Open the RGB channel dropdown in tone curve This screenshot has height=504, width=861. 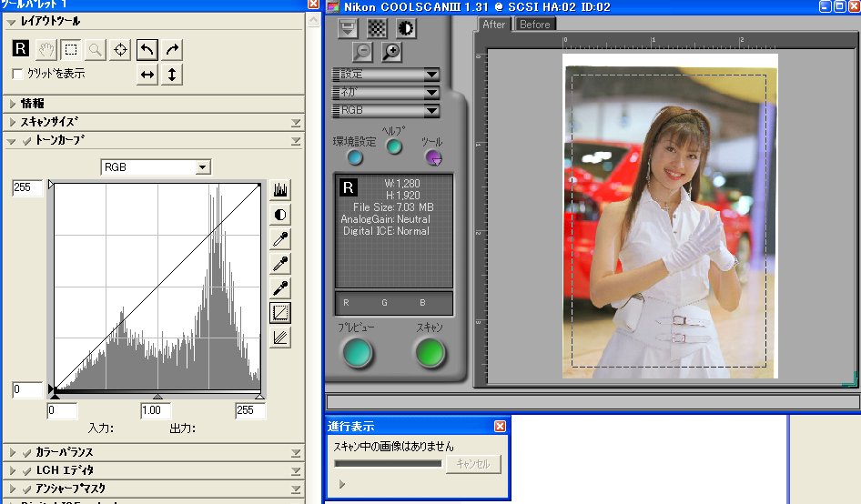[x=156, y=166]
